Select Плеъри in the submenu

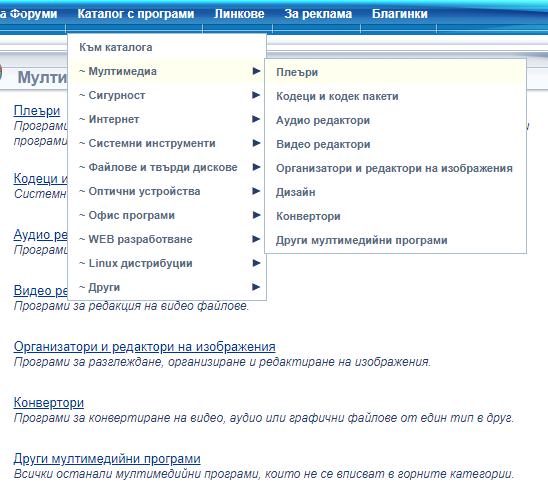[395, 72]
